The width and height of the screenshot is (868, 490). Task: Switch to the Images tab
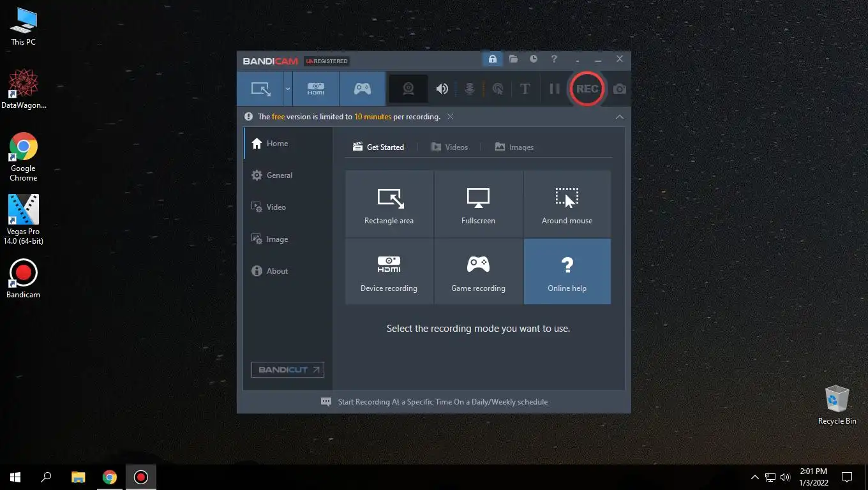[x=514, y=147]
